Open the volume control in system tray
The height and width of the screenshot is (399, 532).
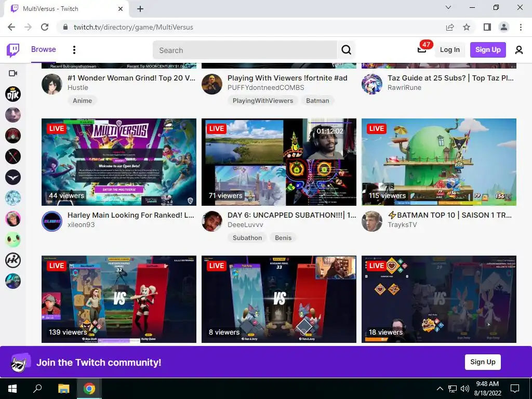point(465,389)
